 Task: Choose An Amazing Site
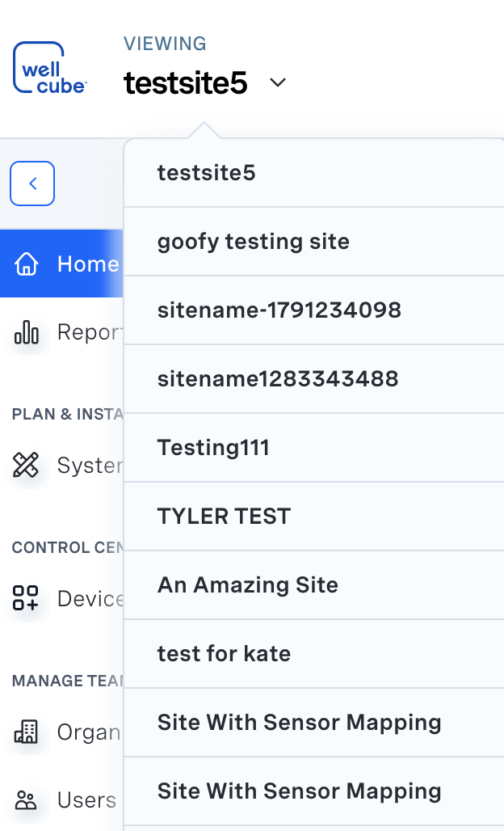pos(314,585)
